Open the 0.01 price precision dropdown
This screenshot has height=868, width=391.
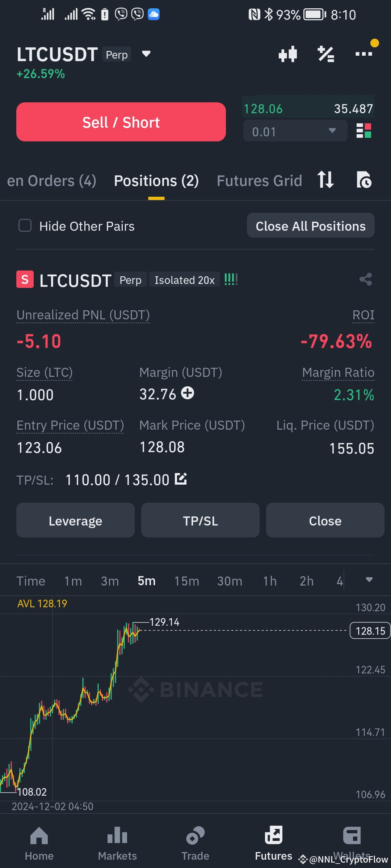click(x=295, y=131)
